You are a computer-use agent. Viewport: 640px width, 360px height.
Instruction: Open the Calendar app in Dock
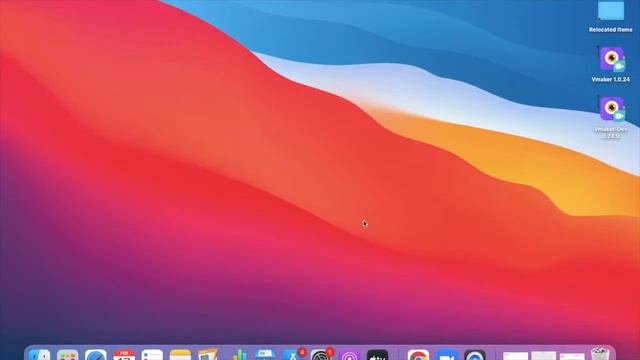(124, 355)
